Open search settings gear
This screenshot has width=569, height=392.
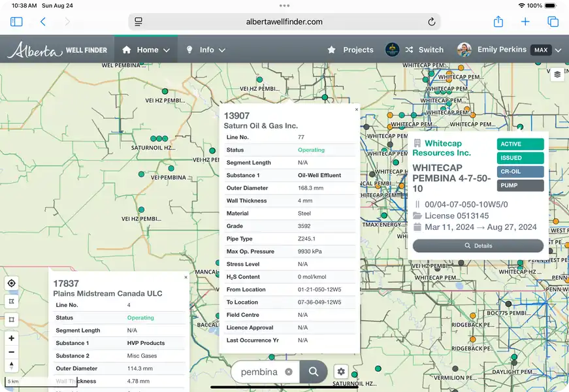coord(341,371)
